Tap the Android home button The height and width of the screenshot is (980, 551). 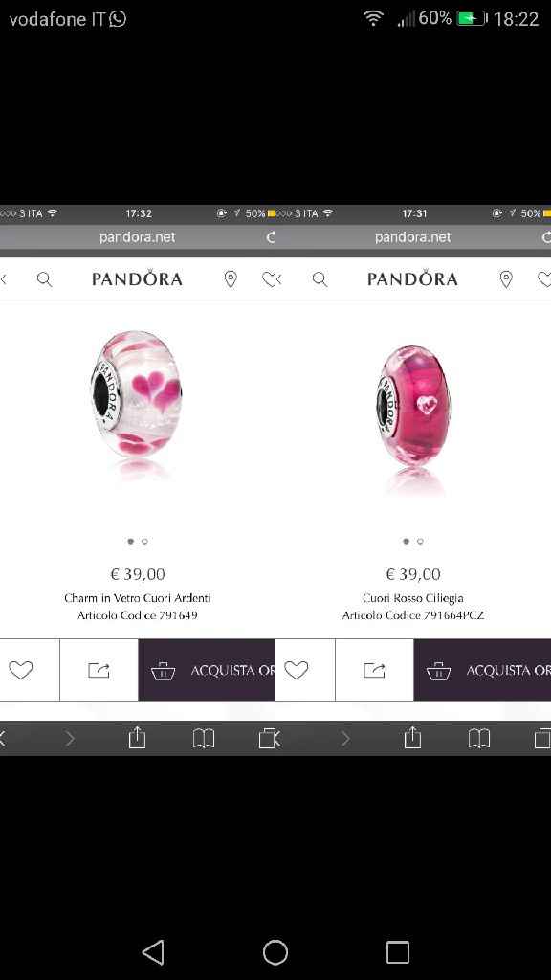(x=275, y=952)
